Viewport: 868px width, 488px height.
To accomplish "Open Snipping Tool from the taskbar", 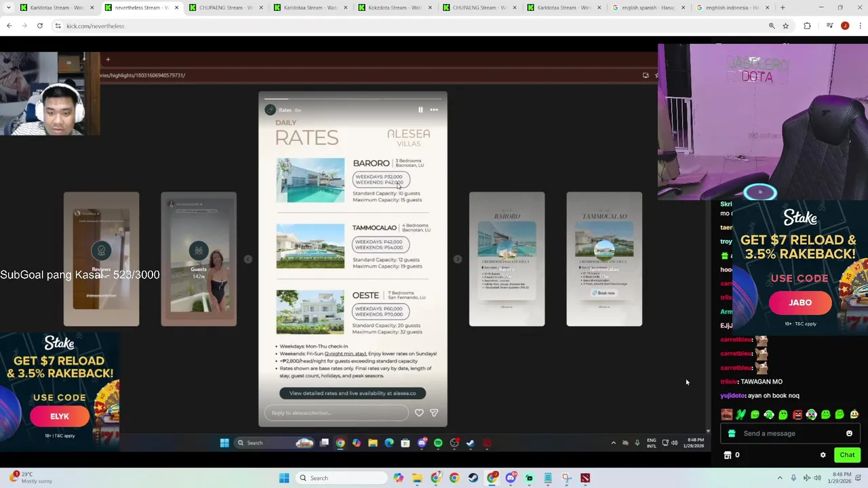I will [x=566, y=478].
